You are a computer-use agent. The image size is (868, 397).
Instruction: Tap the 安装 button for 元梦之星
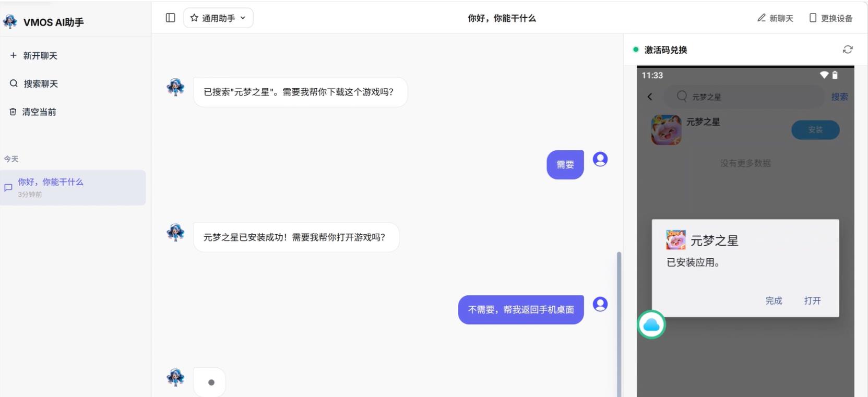[815, 130]
